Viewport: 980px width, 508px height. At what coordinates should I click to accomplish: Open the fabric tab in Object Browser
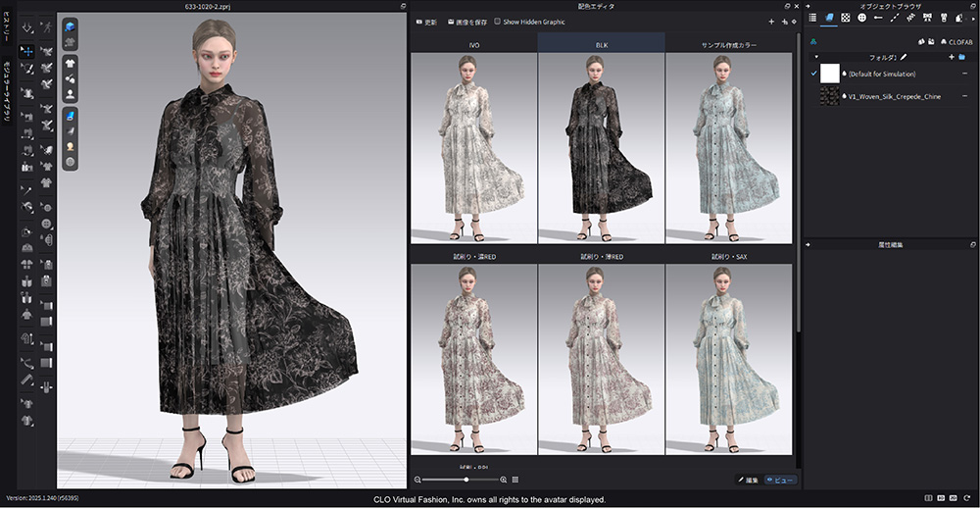click(x=828, y=18)
